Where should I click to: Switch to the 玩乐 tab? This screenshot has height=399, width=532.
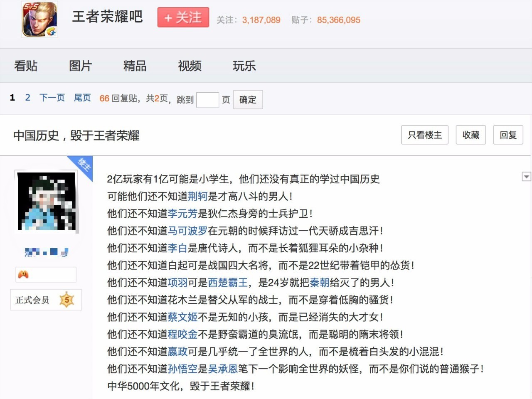pyautogui.click(x=244, y=66)
